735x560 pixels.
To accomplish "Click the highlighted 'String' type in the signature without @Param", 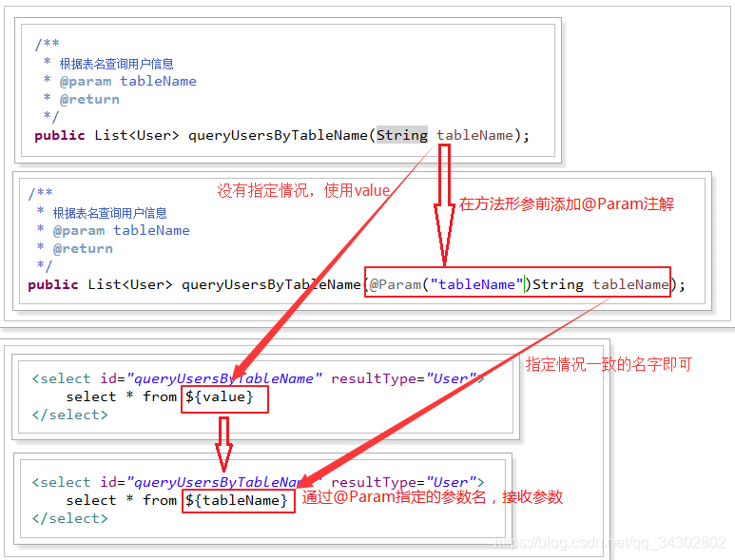I will click(402, 135).
